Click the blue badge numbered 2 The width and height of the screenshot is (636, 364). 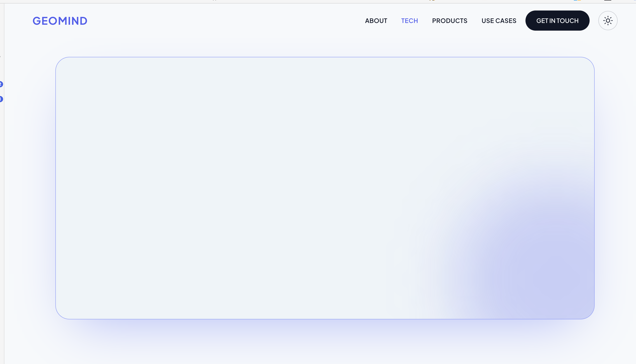[x=1, y=84]
